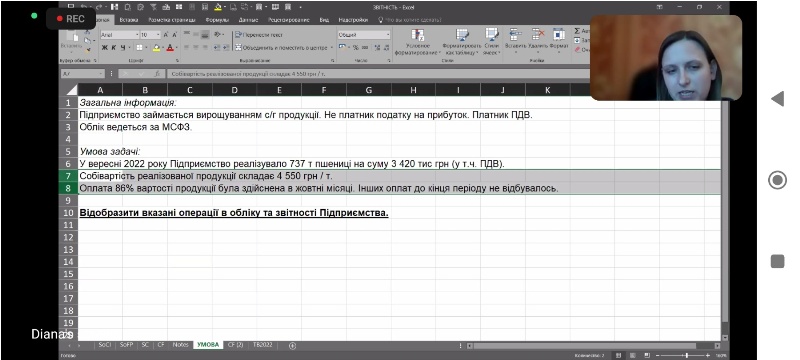The width and height of the screenshot is (800, 360).
Task: Click the increase indent icon
Action: pos(225,47)
